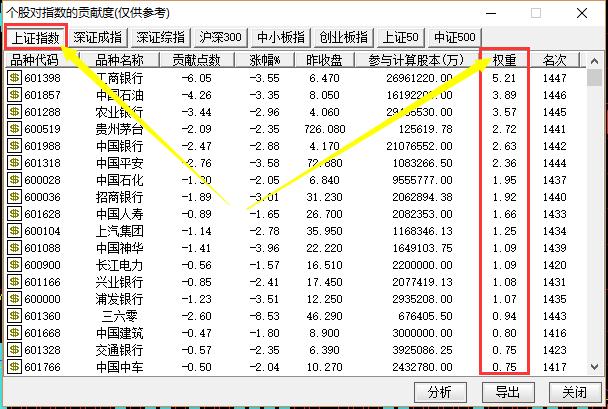The height and width of the screenshot is (409, 608).
Task: Select the 工商银行 name cell
Action: pyautogui.click(x=119, y=78)
